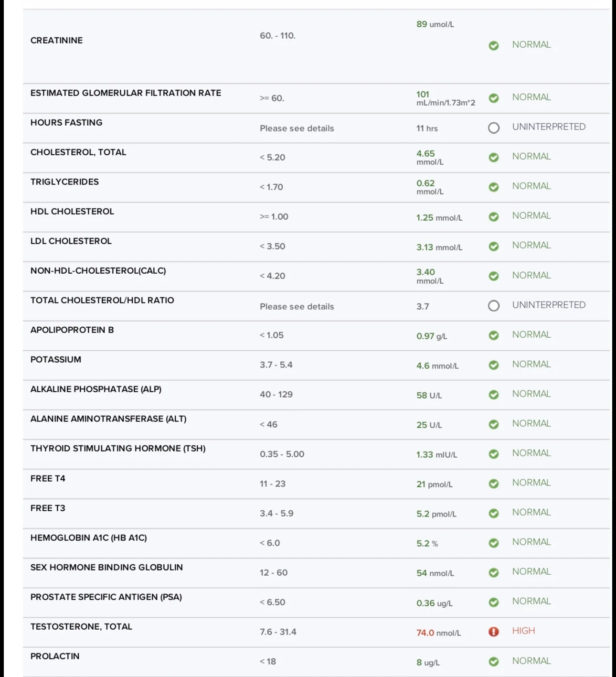Open Please see details for Hours Fasting
The width and height of the screenshot is (616, 677).
(x=297, y=128)
